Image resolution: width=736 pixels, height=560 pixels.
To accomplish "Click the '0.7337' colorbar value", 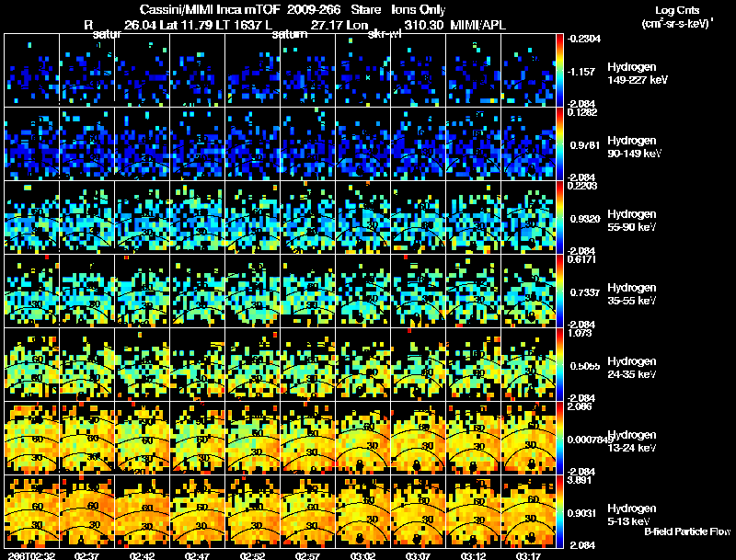I will click(585, 292).
